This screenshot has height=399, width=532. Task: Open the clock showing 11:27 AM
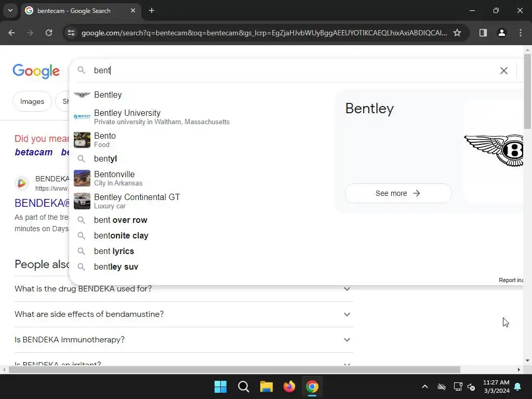click(x=496, y=387)
